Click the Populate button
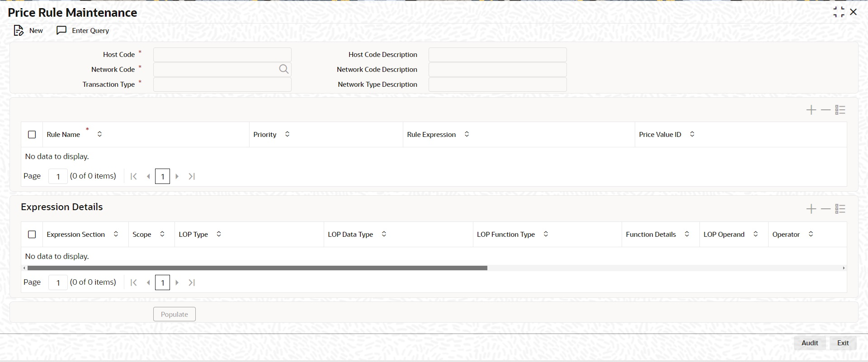The height and width of the screenshot is (362, 868). [x=175, y=314]
